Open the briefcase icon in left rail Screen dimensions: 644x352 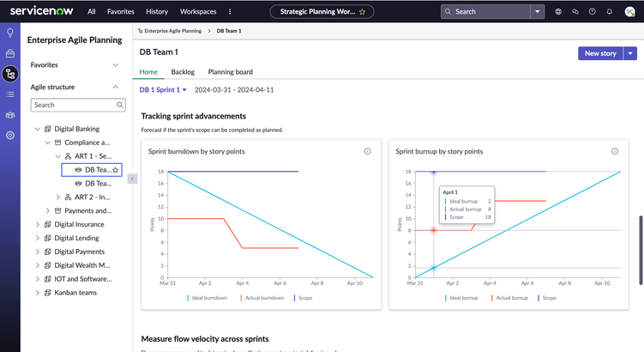10,53
